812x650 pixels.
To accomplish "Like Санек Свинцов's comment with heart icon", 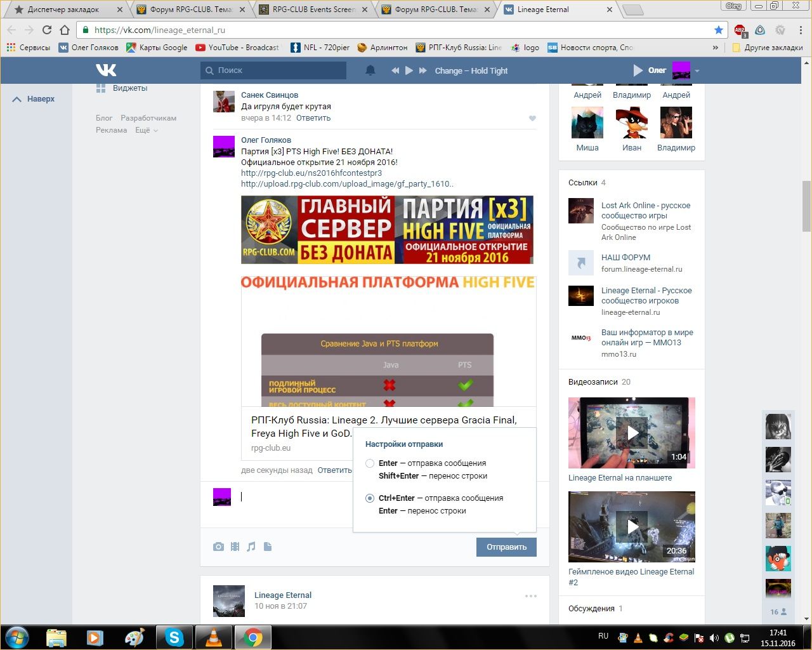I will click(x=532, y=118).
